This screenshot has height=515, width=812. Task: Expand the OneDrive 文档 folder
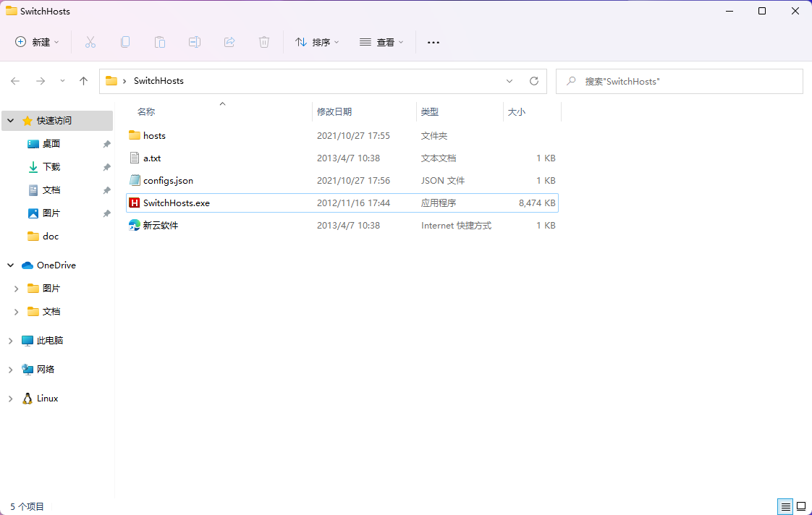pos(16,312)
